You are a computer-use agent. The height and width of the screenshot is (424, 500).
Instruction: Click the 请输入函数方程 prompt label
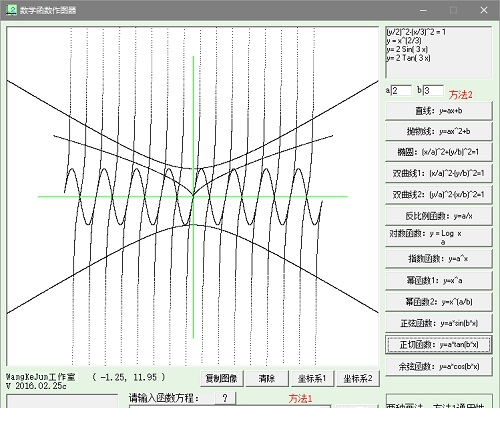pyautogui.click(x=164, y=398)
